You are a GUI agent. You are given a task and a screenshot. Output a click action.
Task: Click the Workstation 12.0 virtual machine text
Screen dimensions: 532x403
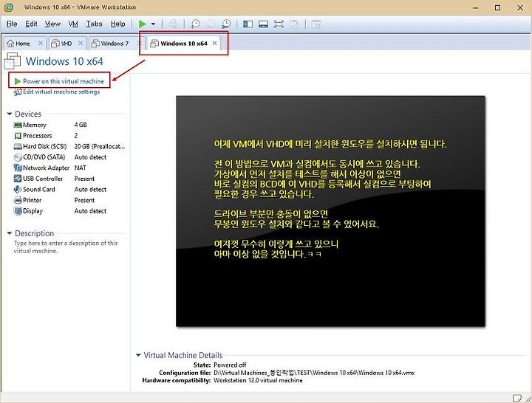click(258, 380)
